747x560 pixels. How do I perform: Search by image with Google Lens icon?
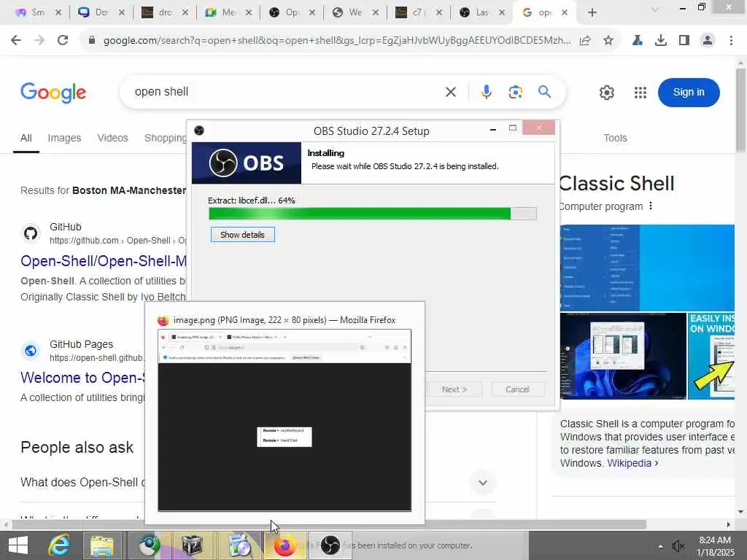pyautogui.click(x=516, y=92)
